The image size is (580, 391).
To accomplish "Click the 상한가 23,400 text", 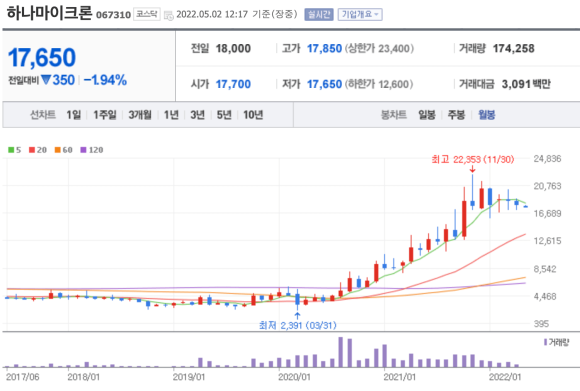I will pos(380,48).
